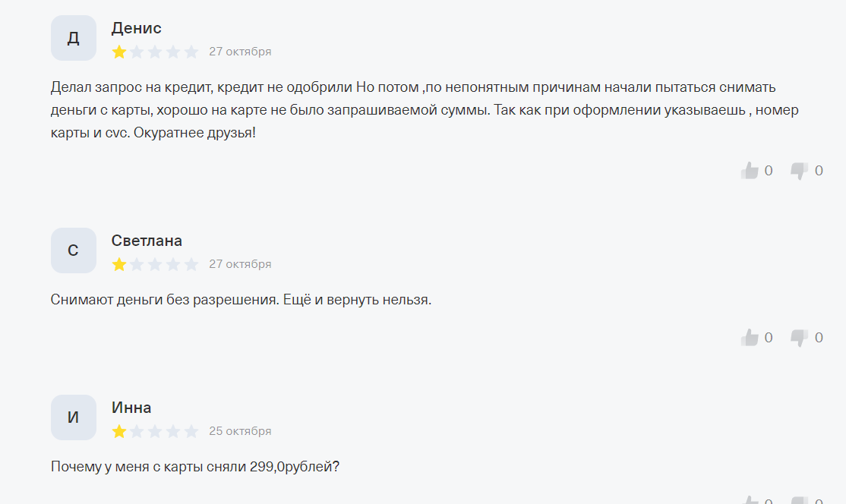Screen dimensions: 846x504
Task: Click the yellow star in Светлана's rating
Action: point(119,264)
